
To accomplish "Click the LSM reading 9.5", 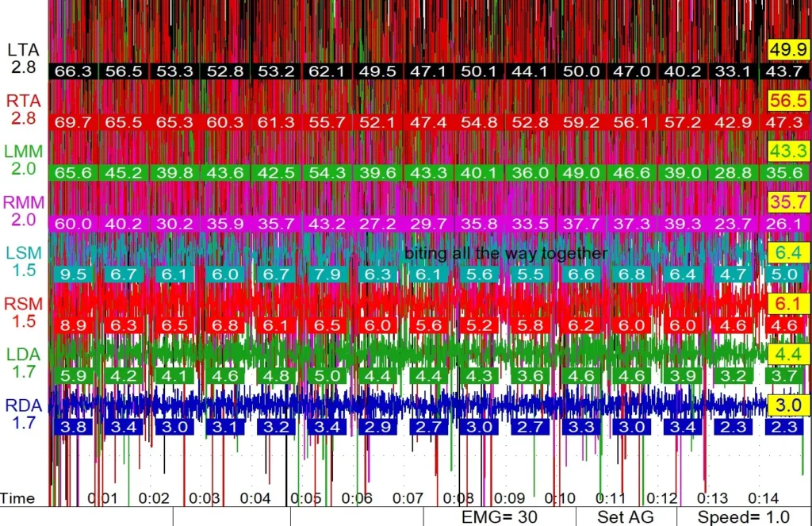I will [73, 275].
